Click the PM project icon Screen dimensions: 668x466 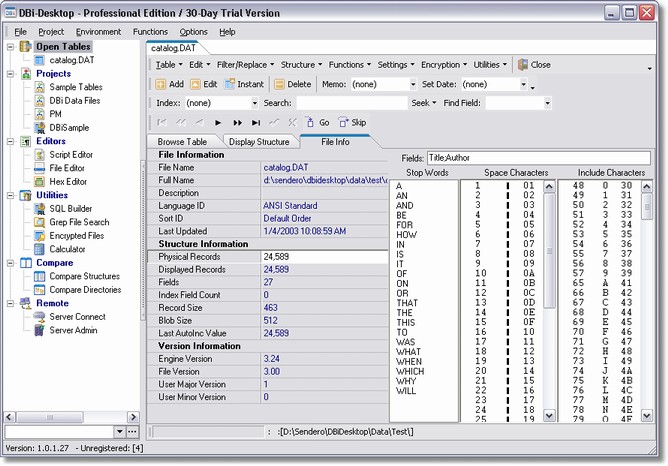[40, 114]
